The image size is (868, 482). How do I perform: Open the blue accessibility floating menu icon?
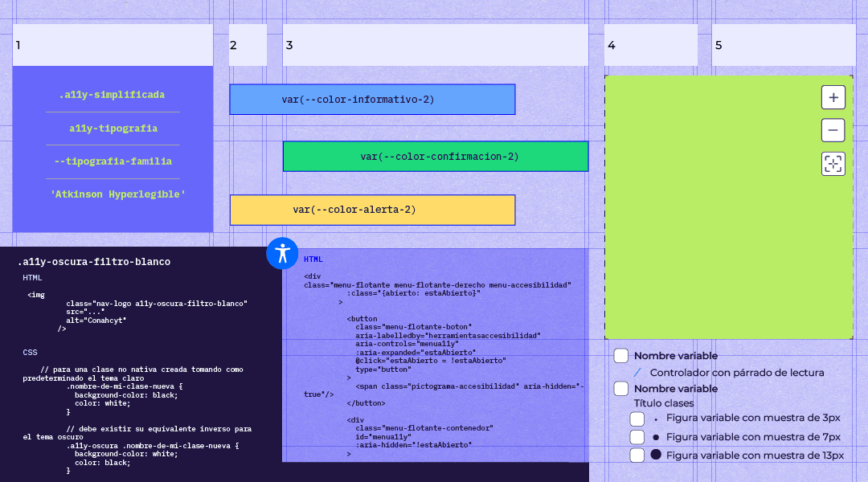pyautogui.click(x=282, y=252)
